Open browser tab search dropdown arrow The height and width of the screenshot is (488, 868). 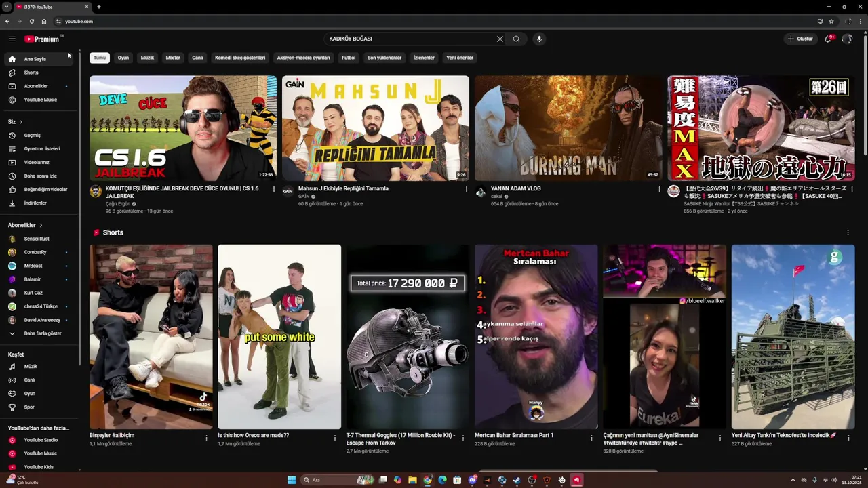(6, 7)
